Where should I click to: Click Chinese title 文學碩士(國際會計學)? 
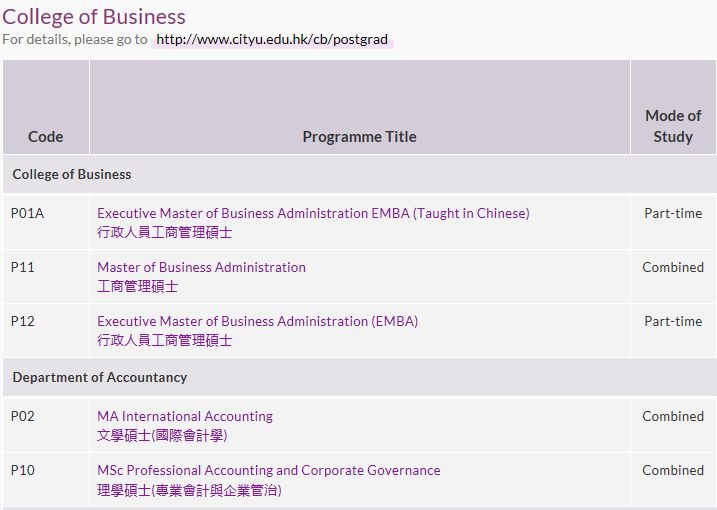point(162,435)
